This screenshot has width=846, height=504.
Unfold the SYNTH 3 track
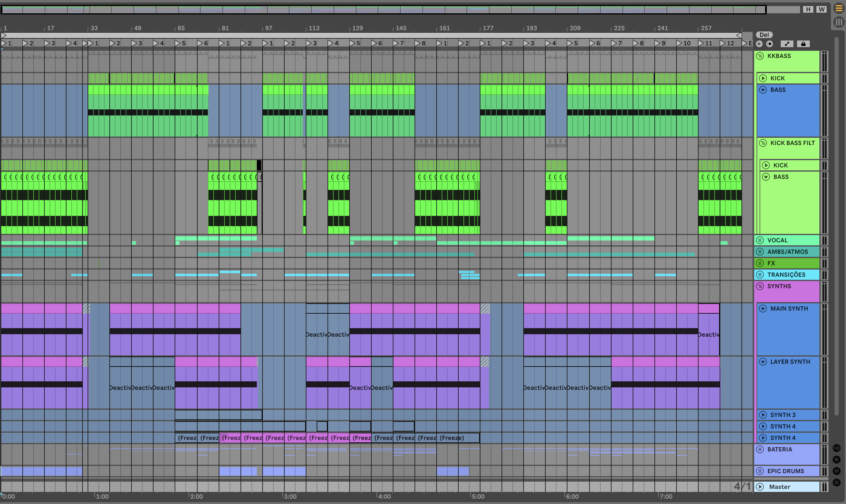[x=763, y=415]
